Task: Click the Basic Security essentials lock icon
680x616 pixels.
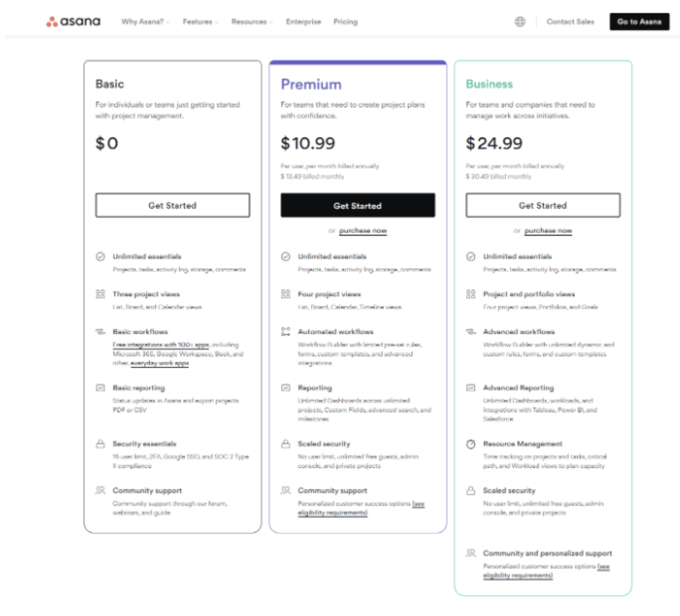Action: 100,444
